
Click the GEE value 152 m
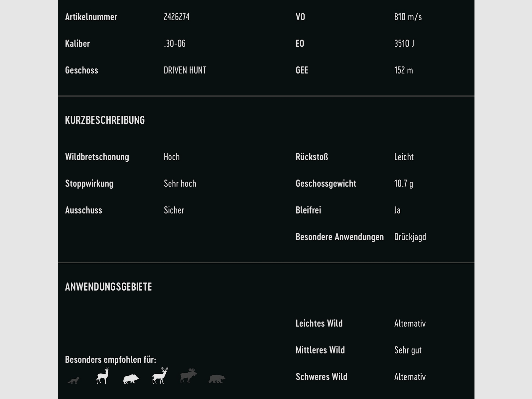[403, 70]
